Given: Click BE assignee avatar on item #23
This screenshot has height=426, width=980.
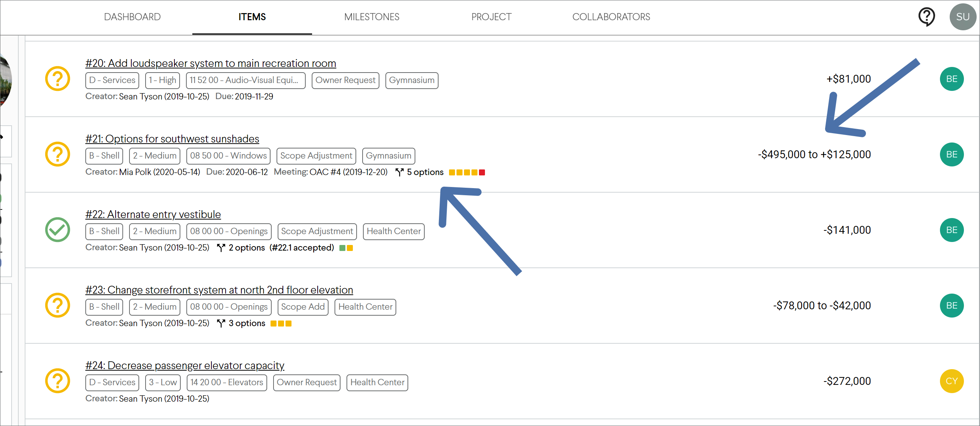Looking at the screenshot, I should click(952, 306).
